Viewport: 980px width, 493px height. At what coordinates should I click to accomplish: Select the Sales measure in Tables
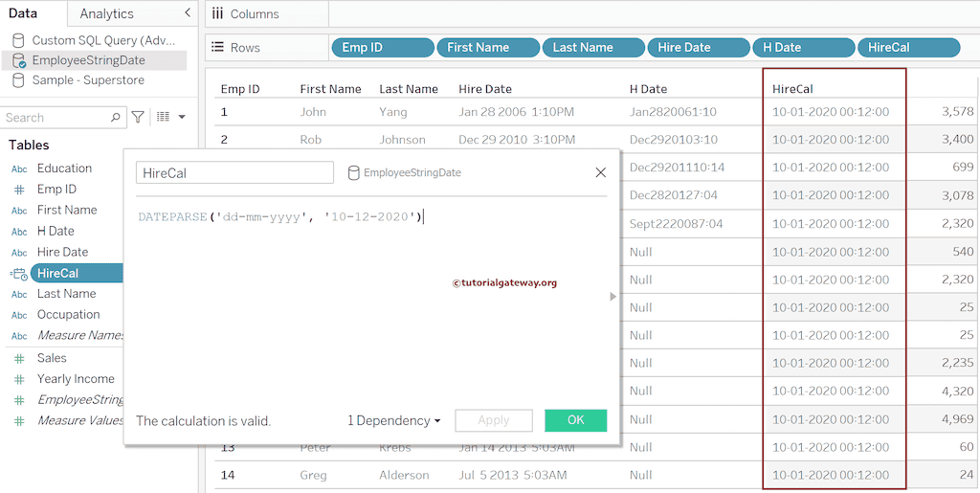click(x=52, y=358)
